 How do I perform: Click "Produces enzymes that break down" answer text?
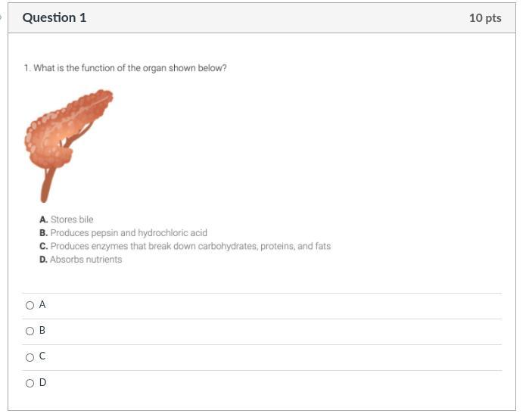tap(190, 246)
